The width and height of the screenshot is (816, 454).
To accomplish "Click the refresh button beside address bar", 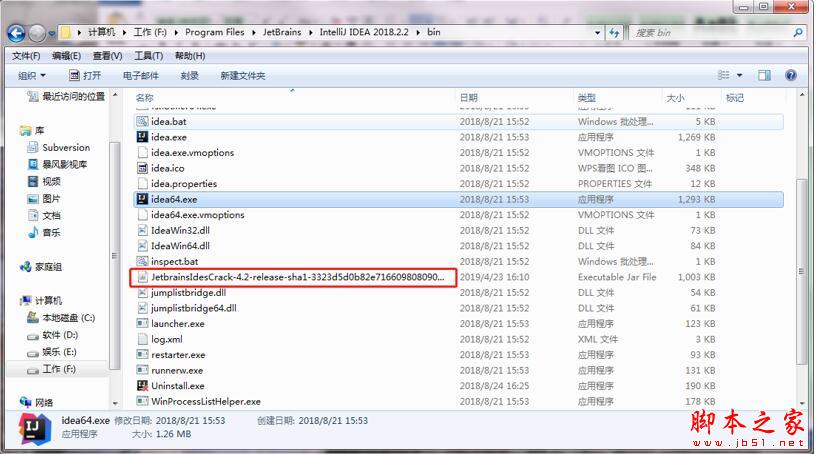I will pyautogui.click(x=615, y=33).
